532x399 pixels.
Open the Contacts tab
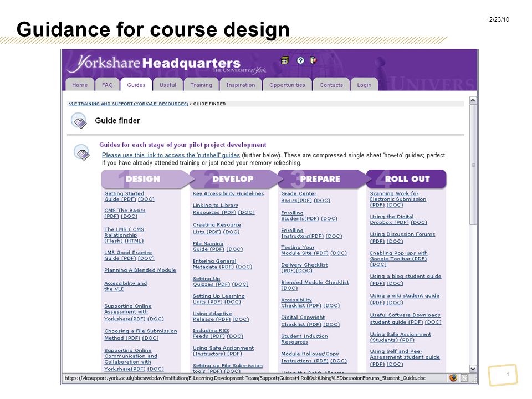click(x=331, y=85)
